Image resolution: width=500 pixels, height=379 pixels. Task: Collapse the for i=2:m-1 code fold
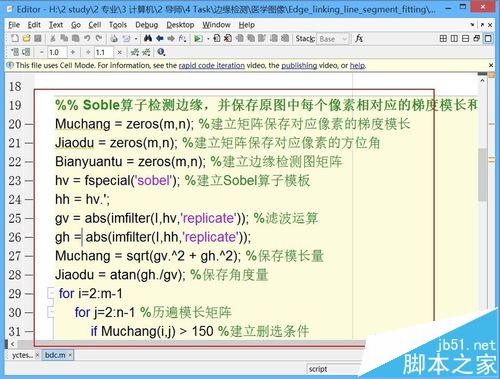(x=51, y=294)
